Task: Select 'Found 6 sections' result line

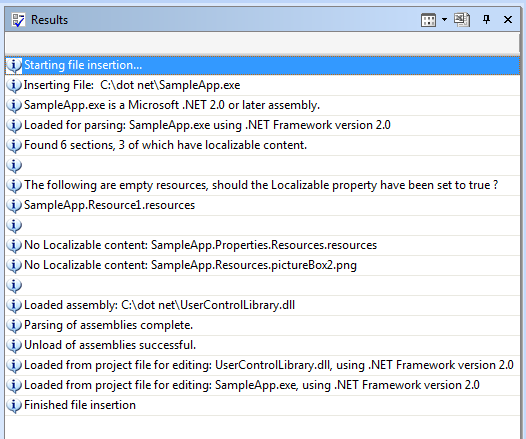Action: (263, 145)
